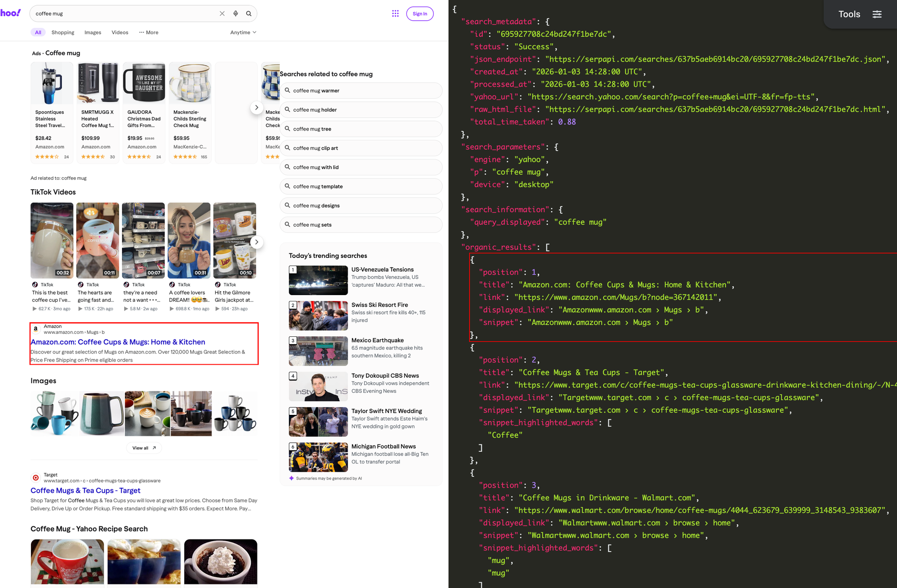Open the red mug recipe thumbnail
The height and width of the screenshot is (588, 897).
(x=67, y=562)
